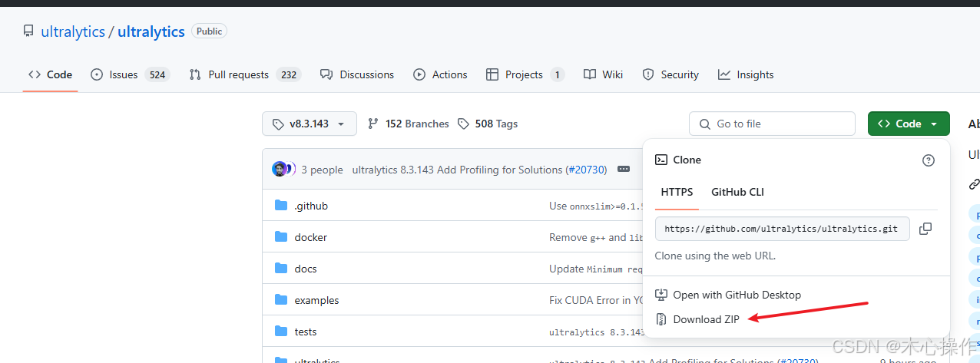Open the Insights tab
The width and height of the screenshot is (980, 363).
pyautogui.click(x=746, y=74)
